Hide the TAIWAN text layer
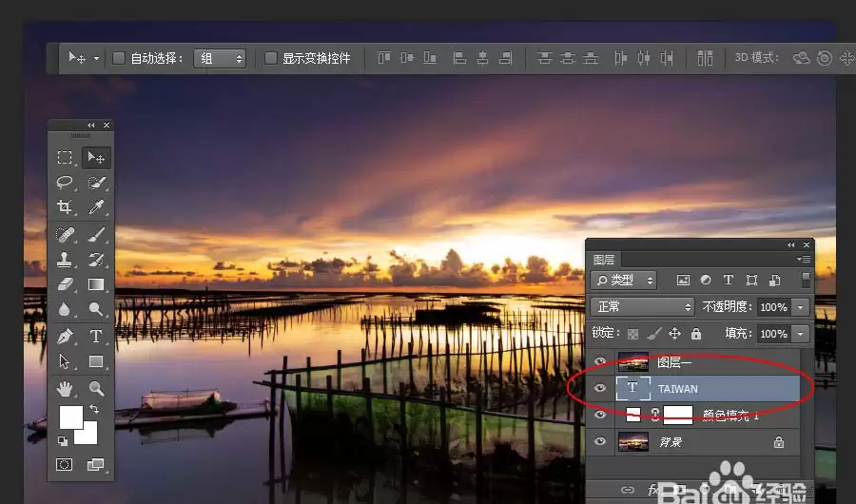The image size is (856, 504). pyautogui.click(x=600, y=388)
